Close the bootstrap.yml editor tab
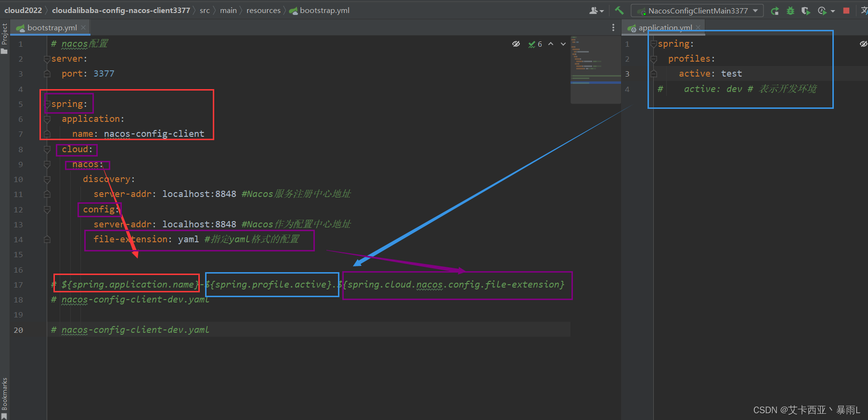 83,27
